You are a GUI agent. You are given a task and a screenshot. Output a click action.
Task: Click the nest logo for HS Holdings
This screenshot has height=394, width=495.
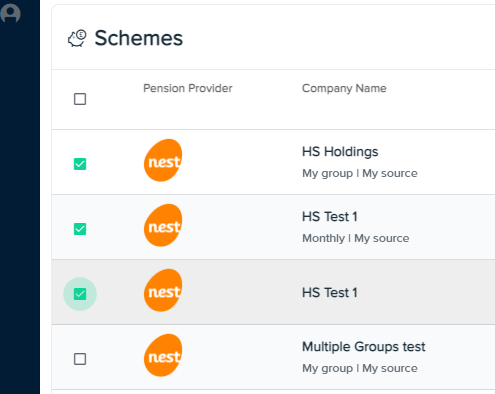point(163,160)
